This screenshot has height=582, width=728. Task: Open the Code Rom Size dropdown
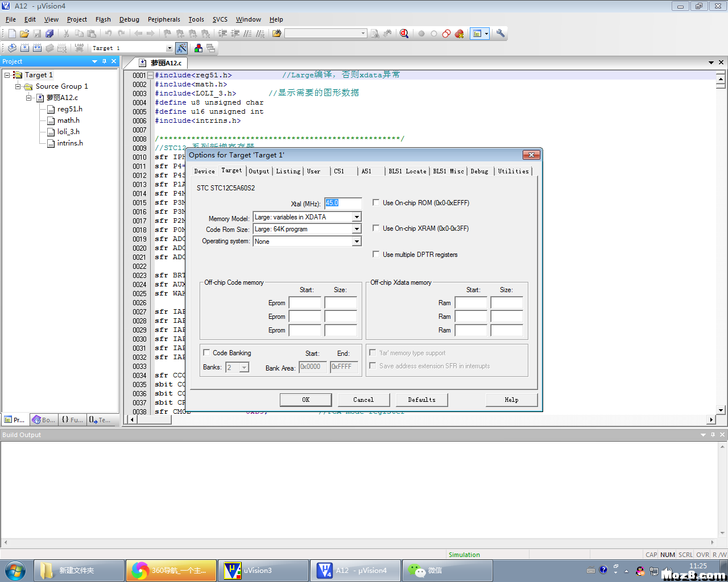(x=357, y=229)
